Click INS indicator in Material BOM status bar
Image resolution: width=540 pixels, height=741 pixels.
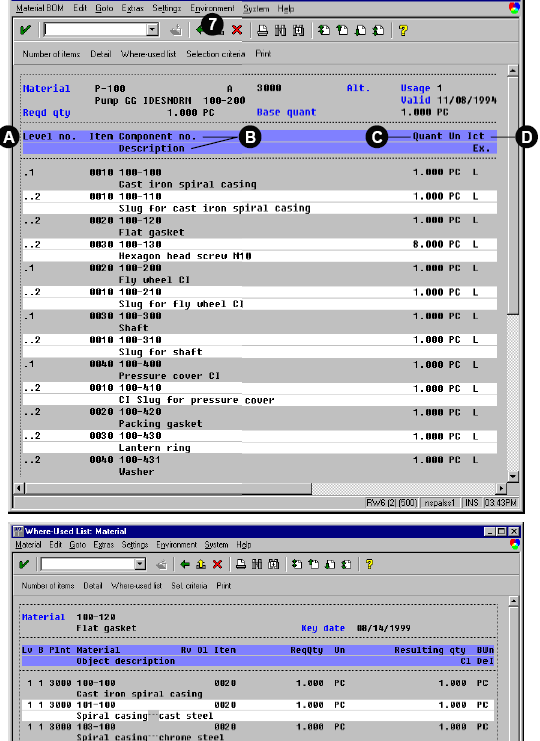click(471, 503)
